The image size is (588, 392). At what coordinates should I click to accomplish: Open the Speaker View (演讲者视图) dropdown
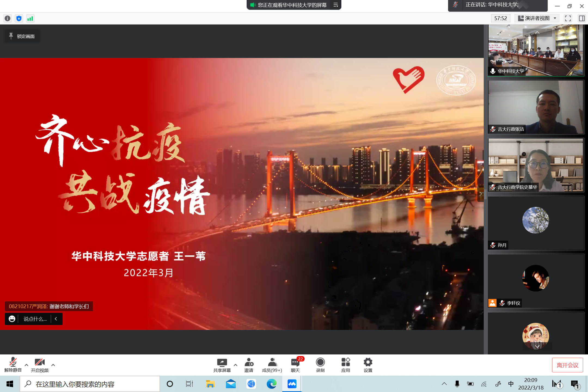point(537,18)
